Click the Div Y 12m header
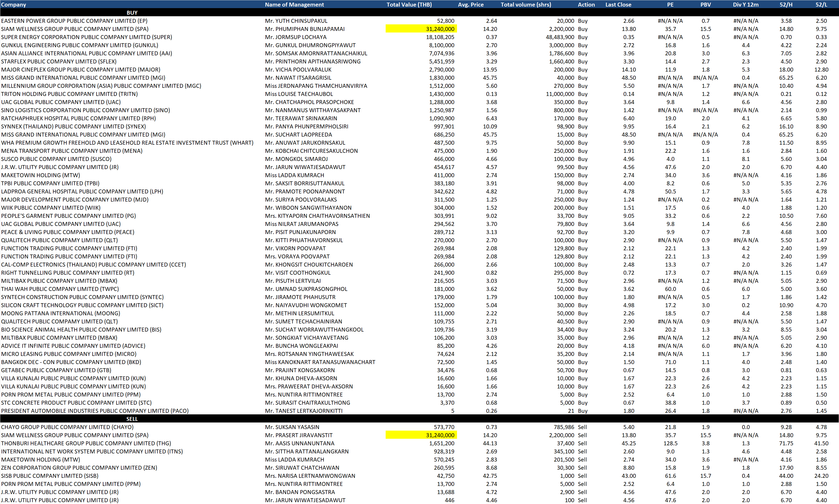 point(746,4)
